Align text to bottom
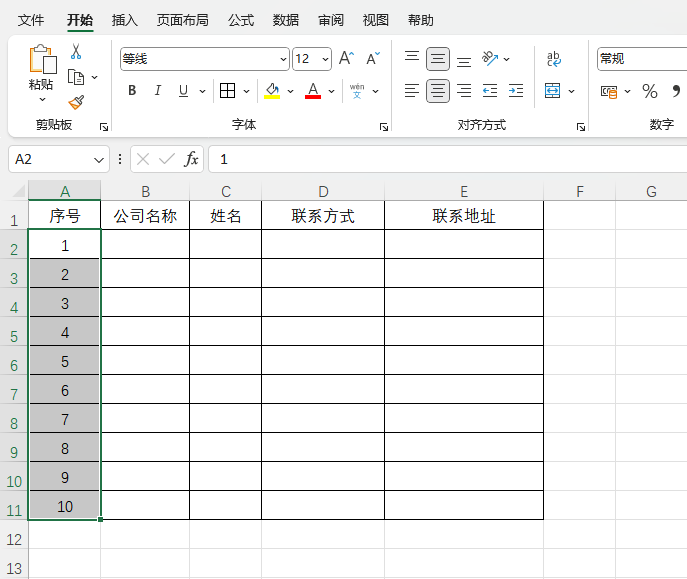The width and height of the screenshot is (687, 579). pyautogui.click(x=464, y=61)
